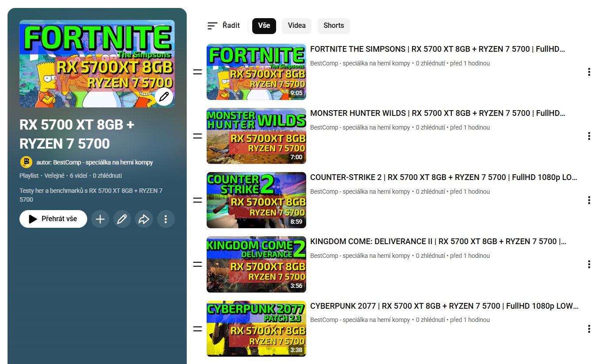The width and height of the screenshot is (604, 364).
Task: Open channel link under MONSTER HUNTER WILDS title
Action: point(360,127)
